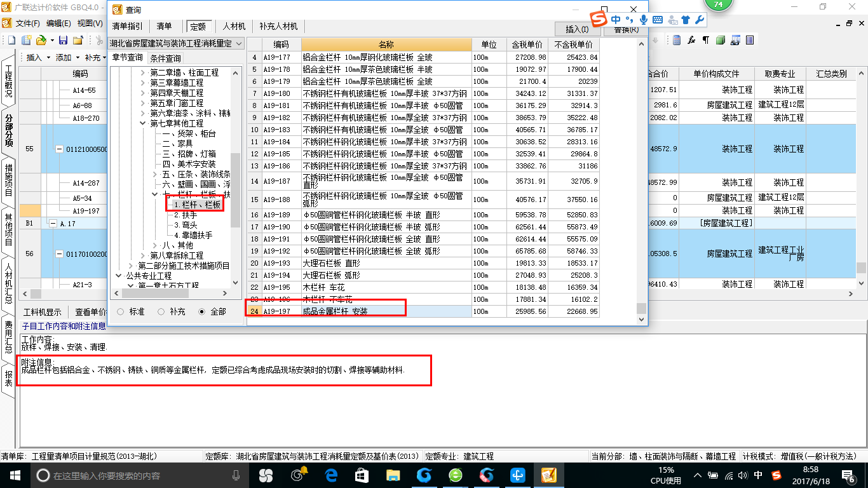Image resolution: width=868 pixels, height=488 pixels.
Task: Click the 人材机汇总 side tab
Action: coord(9,283)
